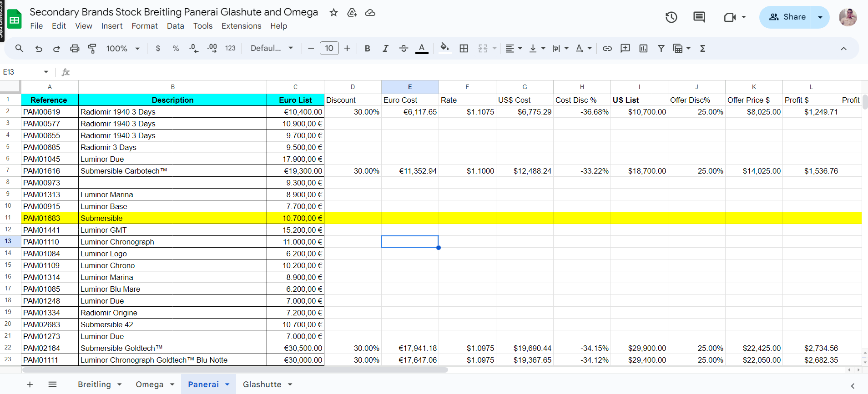The width and height of the screenshot is (868, 394).
Task: Open the Format menu
Action: [x=145, y=26]
